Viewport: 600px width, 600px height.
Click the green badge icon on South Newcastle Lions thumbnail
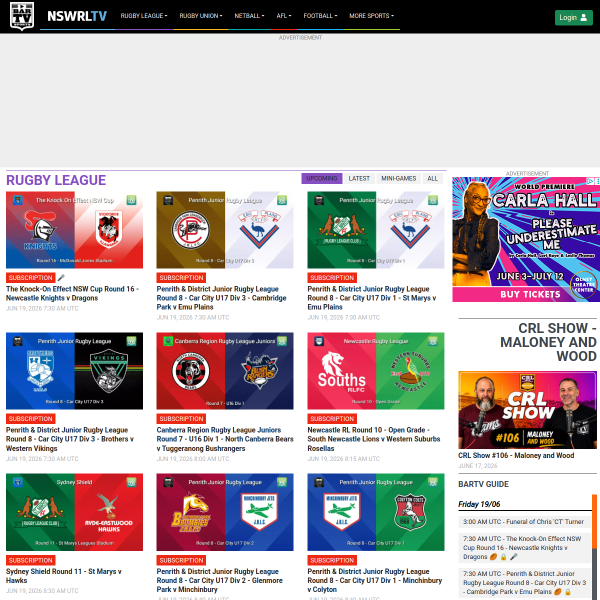click(433, 341)
